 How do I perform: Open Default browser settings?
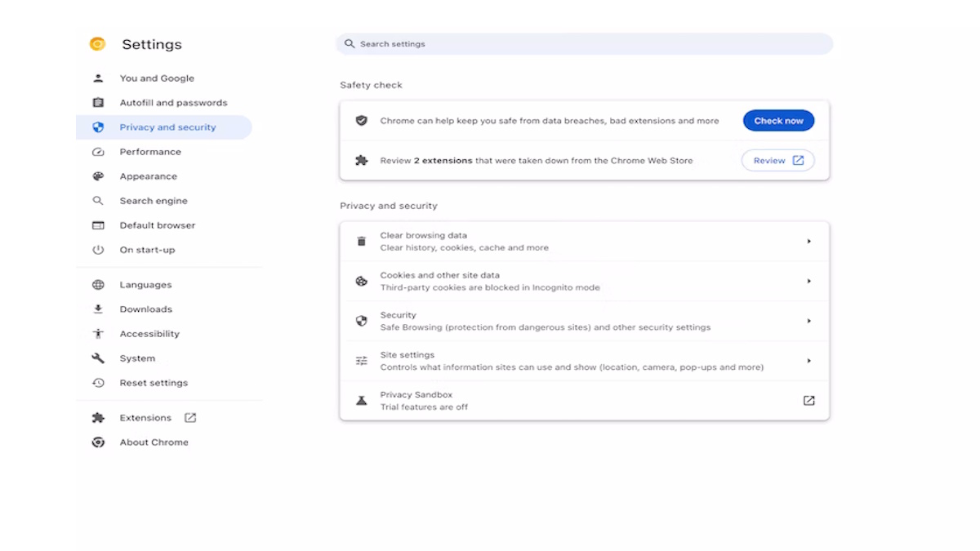[x=158, y=225]
